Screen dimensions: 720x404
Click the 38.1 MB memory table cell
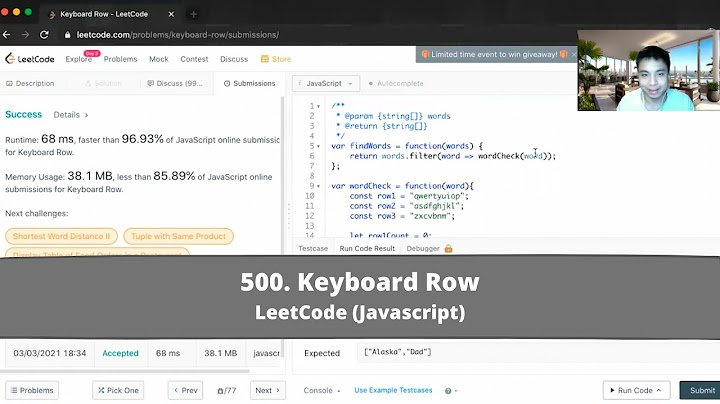click(220, 353)
